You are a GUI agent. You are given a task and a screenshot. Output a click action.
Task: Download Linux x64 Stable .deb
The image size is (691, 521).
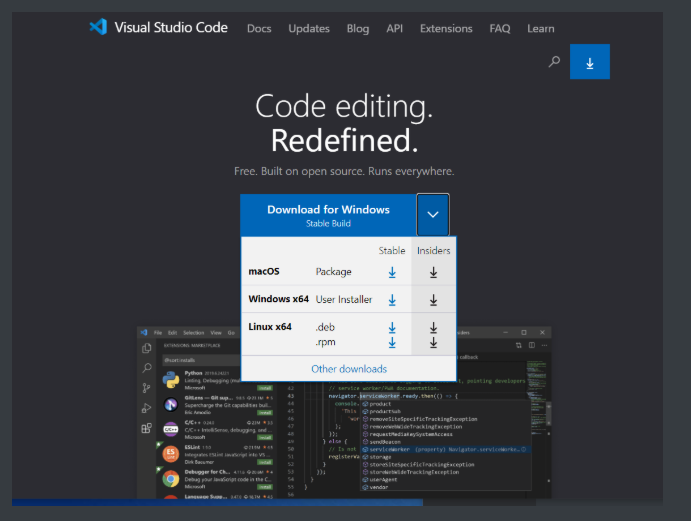392,327
